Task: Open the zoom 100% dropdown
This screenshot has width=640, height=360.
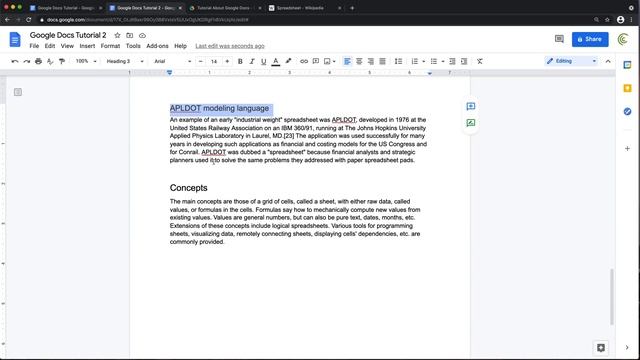Action: (x=86, y=61)
